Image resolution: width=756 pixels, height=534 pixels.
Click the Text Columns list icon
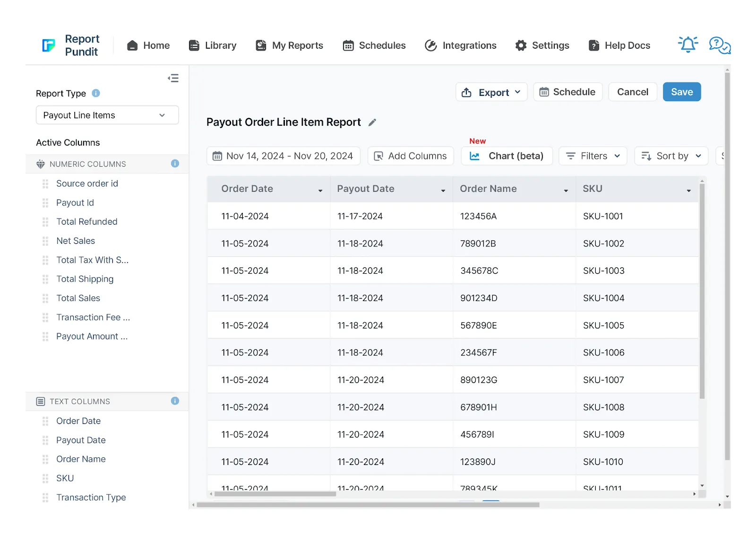click(x=41, y=401)
